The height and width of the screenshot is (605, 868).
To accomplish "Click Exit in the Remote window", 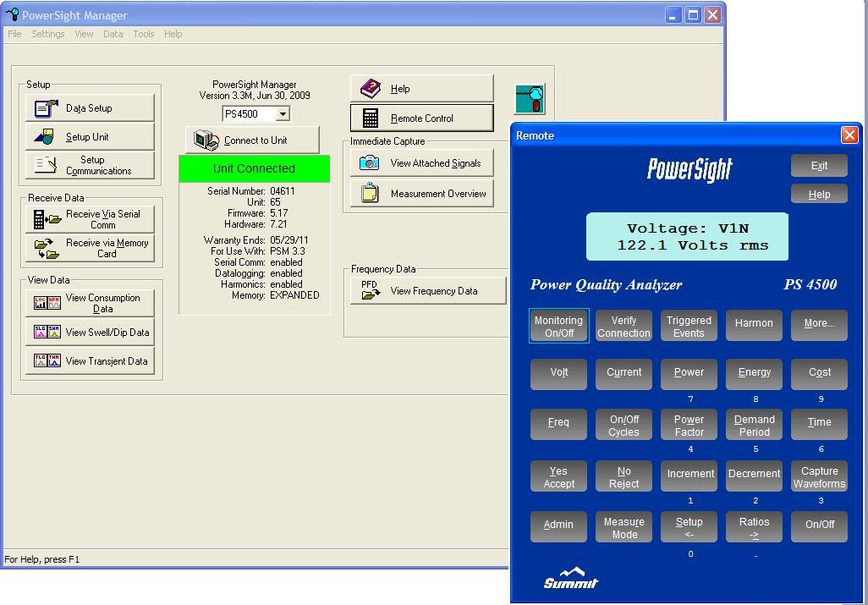I will pyautogui.click(x=819, y=166).
